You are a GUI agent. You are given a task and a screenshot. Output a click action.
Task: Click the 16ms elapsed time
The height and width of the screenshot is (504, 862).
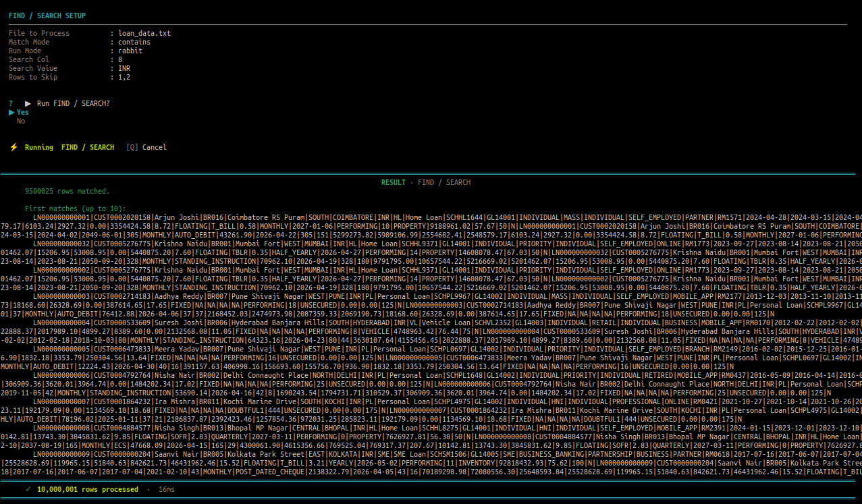point(168,489)
